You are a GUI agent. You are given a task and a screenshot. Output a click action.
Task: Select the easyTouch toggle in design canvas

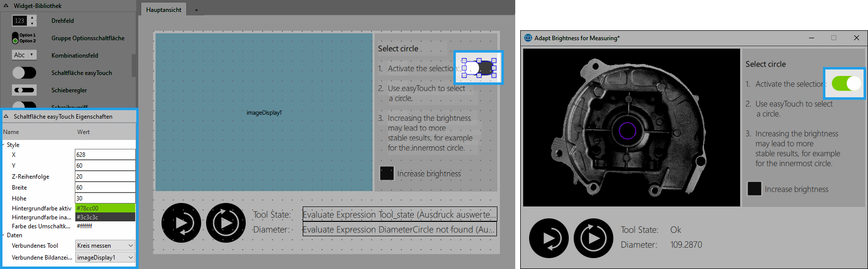click(x=479, y=68)
